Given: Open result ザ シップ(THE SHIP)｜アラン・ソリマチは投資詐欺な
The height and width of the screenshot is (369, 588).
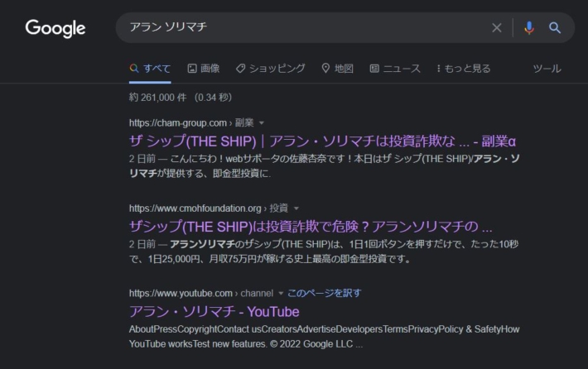Looking at the screenshot, I should 322,141.
